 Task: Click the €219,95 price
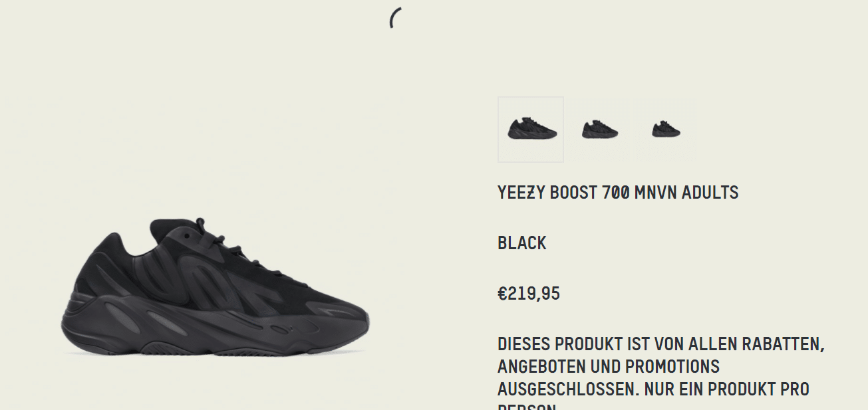529,294
